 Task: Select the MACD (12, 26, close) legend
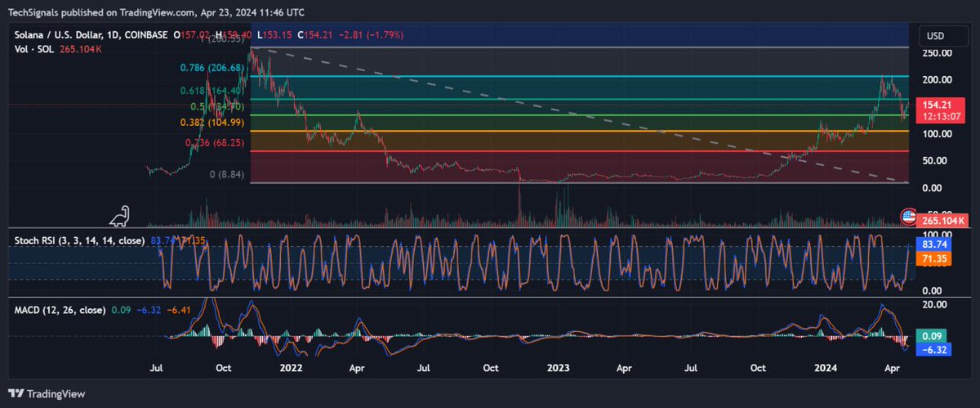[x=59, y=311]
